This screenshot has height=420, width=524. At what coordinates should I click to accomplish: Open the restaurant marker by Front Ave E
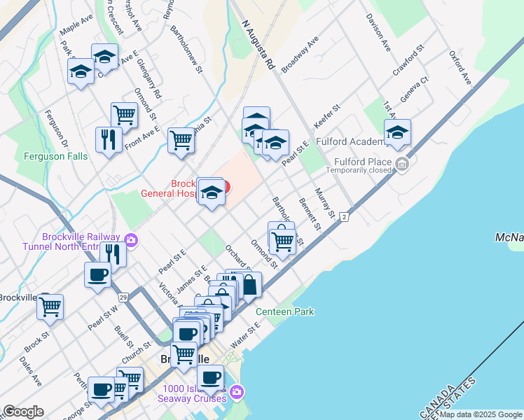(109, 141)
